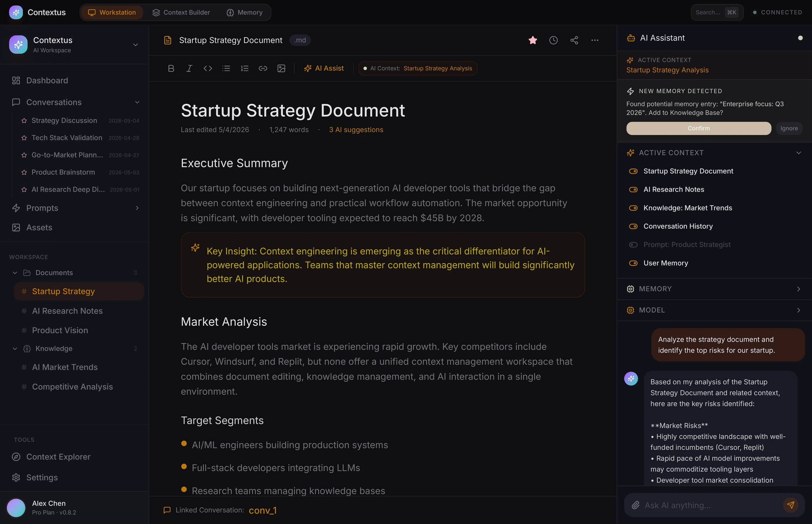The width and height of the screenshot is (812, 524).
Task: Toggle AI Research Notes context off
Action: pos(633,189)
